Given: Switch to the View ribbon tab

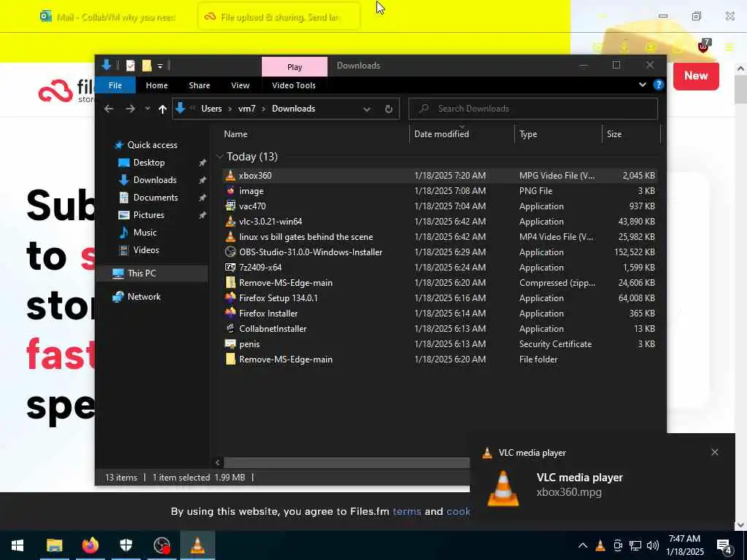Looking at the screenshot, I should (240, 85).
